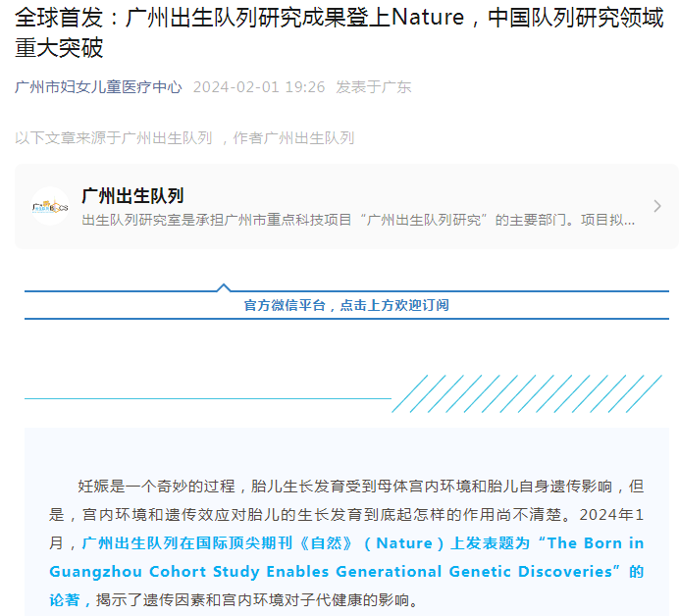
Task: Open the 广州市妇女儿童医疗中心 account link
Action: coord(98,87)
